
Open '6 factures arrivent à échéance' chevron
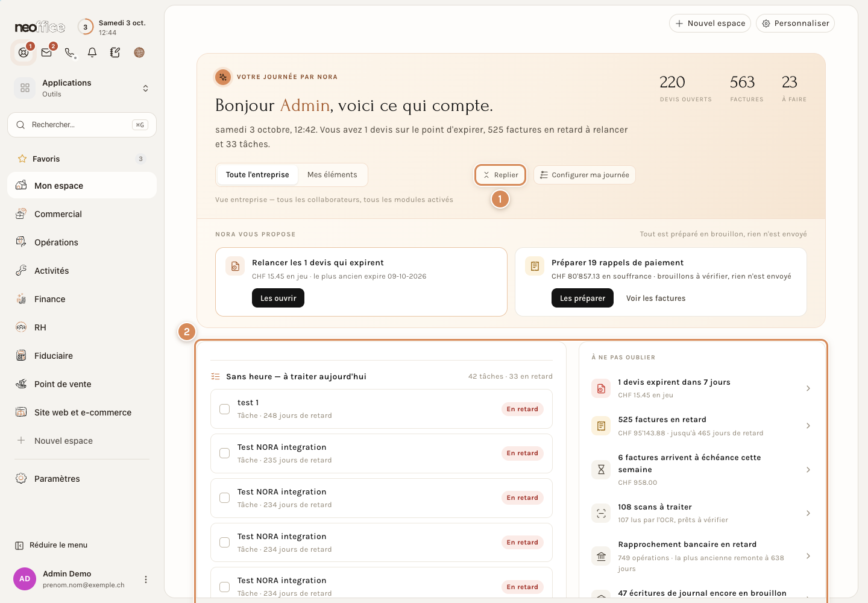808,470
